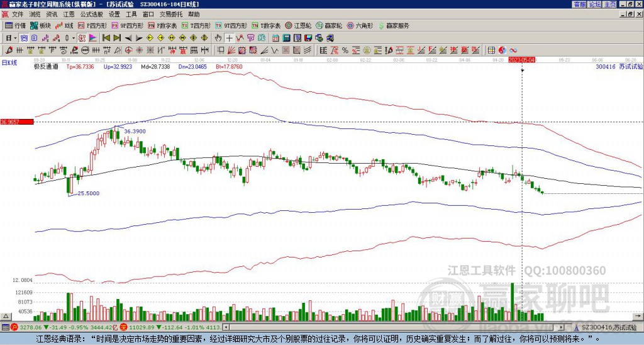Click the percent sign % tool

tap(345, 50)
